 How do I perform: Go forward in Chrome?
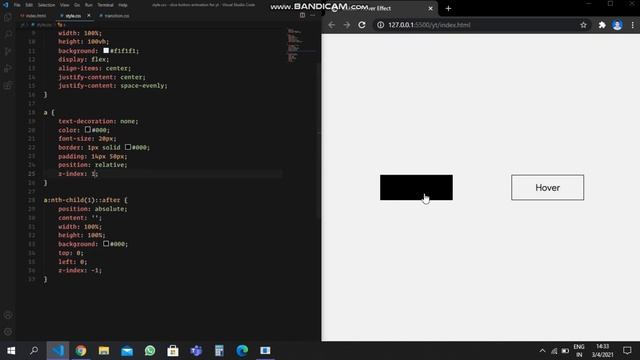[347, 25]
